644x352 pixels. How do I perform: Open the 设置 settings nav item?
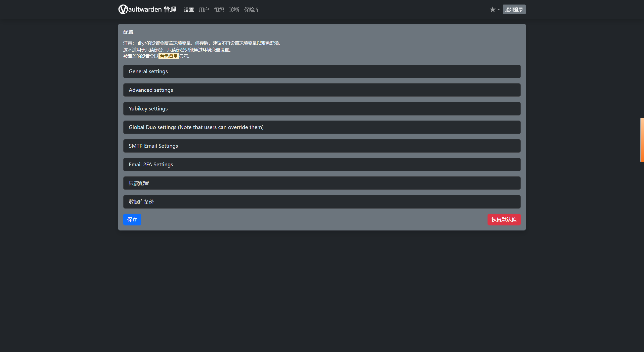tap(189, 10)
